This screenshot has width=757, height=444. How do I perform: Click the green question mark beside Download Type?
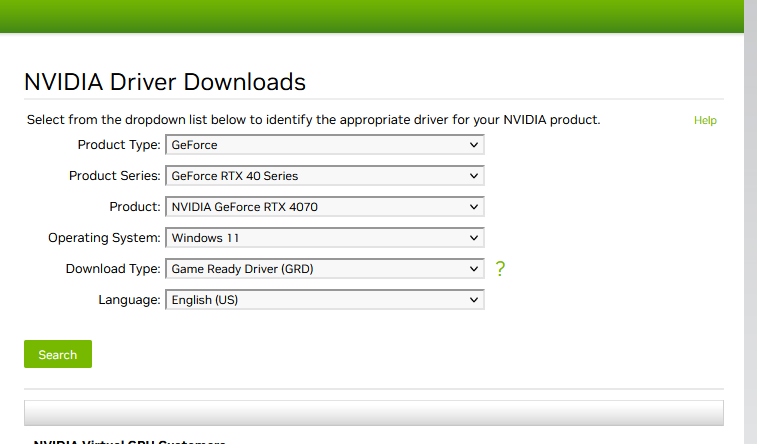tap(500, 268)
